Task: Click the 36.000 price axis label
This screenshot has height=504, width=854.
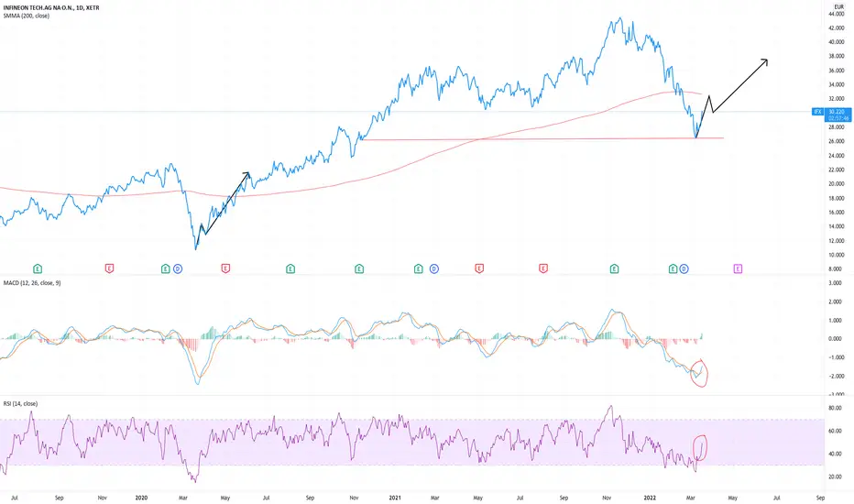Action: point(837,71)
